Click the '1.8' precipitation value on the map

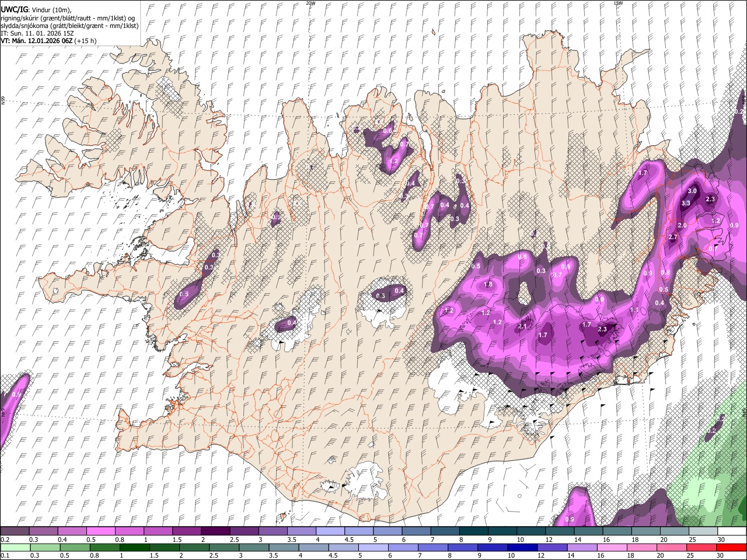(x=488, y=285)
